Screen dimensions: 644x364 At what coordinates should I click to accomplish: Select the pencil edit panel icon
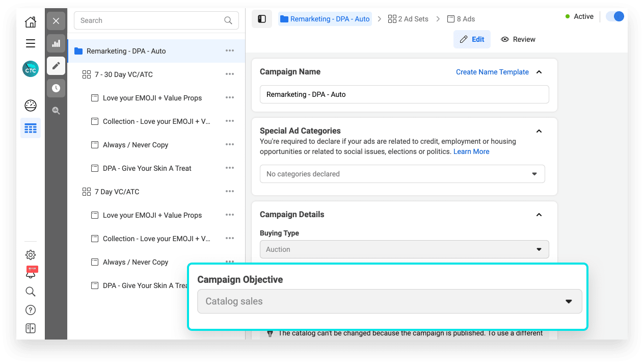coord(56,66)
